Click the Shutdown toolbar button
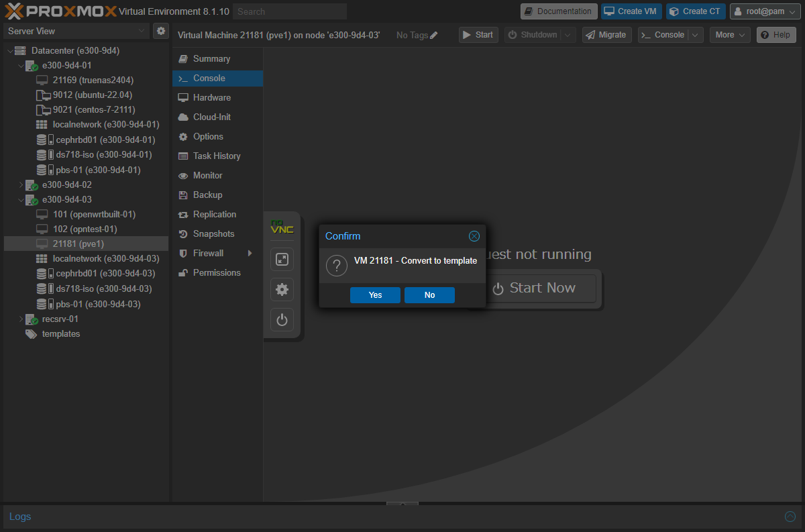The width and height of the screenshot is (805, 532). click(533, 35)
